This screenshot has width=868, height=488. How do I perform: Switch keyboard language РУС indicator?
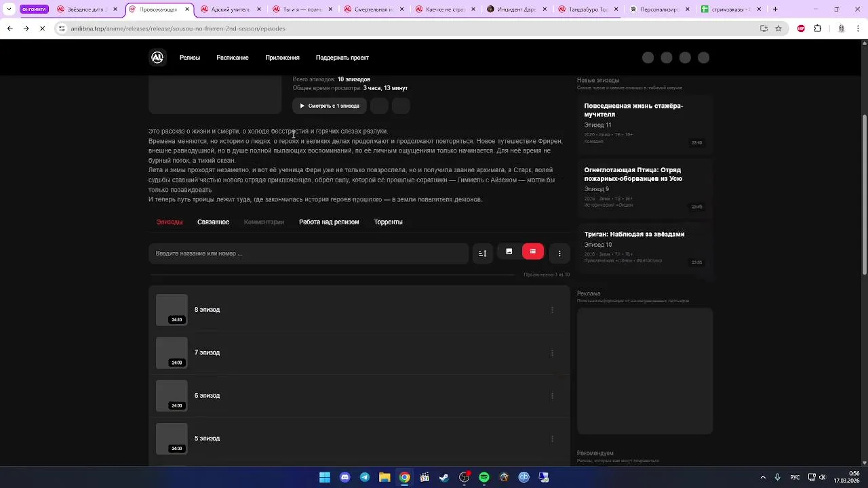click(x=794, y=477)
